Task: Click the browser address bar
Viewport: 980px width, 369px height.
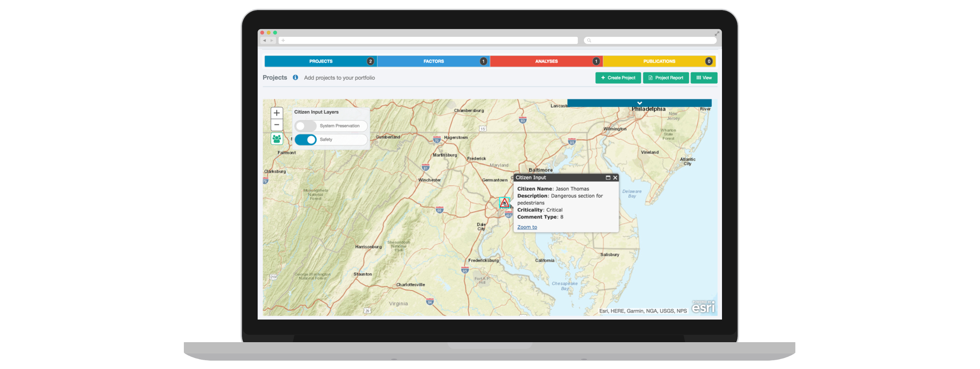Action: click(428, 41)
